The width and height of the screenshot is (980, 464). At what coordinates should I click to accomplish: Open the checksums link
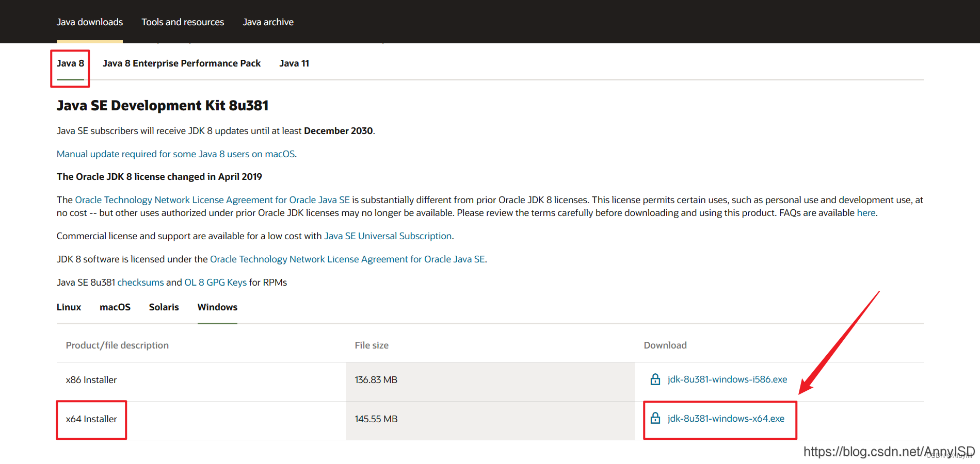click(140, 283)
